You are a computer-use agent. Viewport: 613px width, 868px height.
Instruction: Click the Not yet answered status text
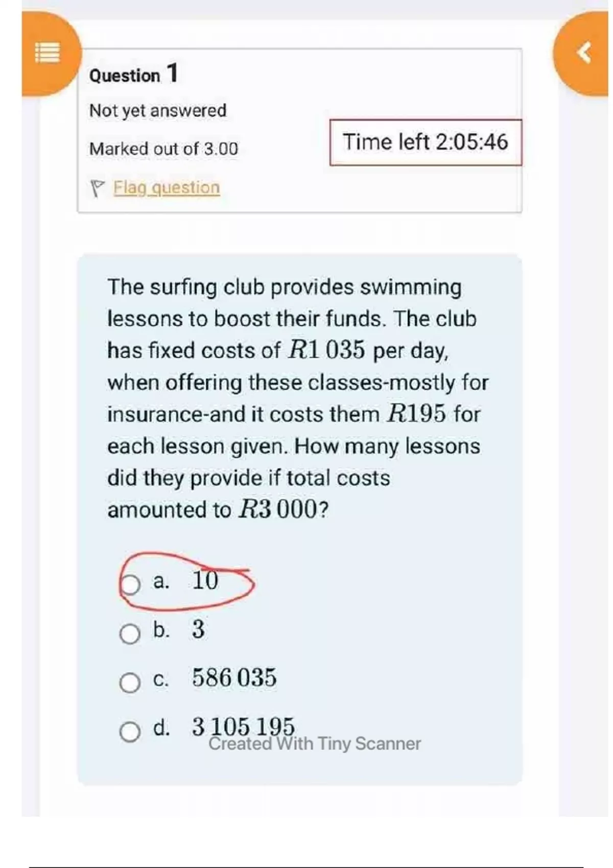(158, 110)
